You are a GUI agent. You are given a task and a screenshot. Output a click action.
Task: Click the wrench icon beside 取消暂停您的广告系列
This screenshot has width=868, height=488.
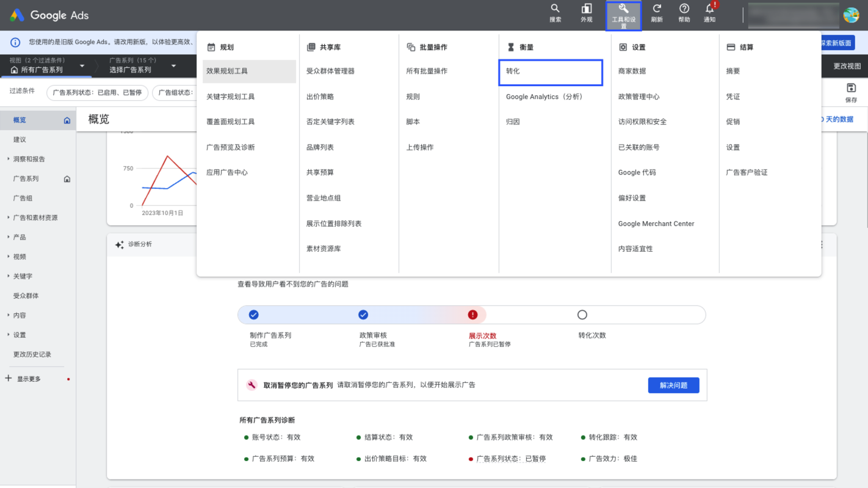coord(251,385)
